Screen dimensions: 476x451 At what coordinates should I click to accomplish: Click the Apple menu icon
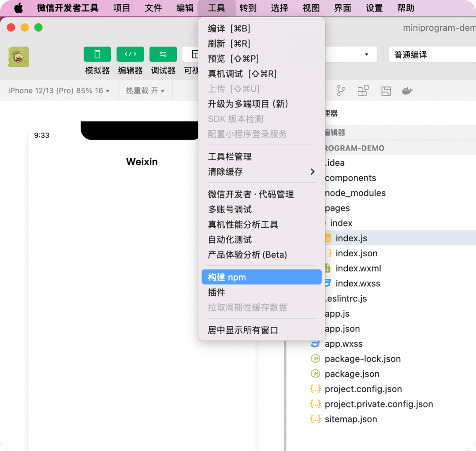point(19,8)
